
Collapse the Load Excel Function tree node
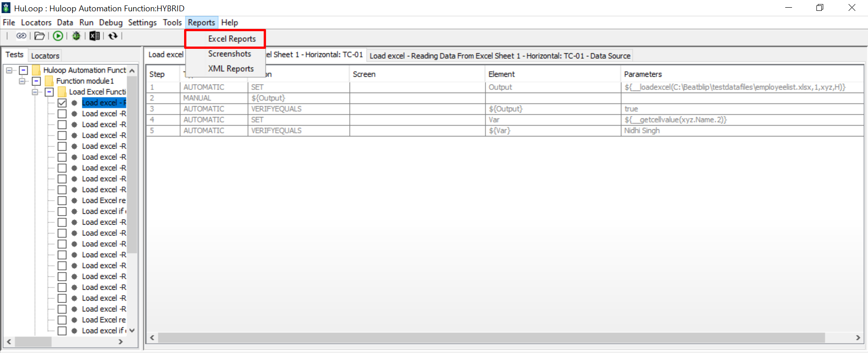35,92
